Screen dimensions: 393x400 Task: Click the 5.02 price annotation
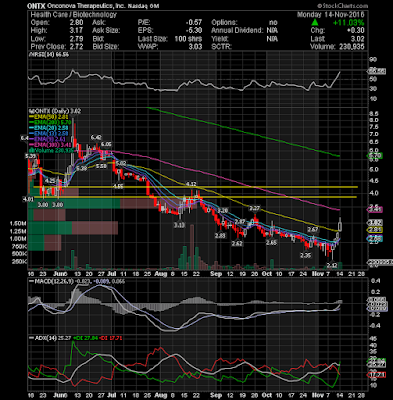pyautogui.click(x=121, y=163)
